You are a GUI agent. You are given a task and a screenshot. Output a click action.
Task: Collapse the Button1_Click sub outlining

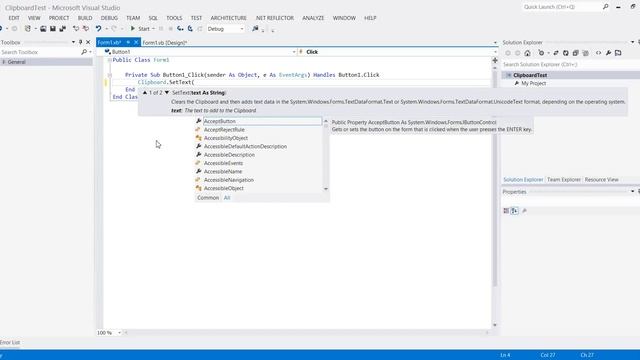pyautogui.click(x=109, y=75)
